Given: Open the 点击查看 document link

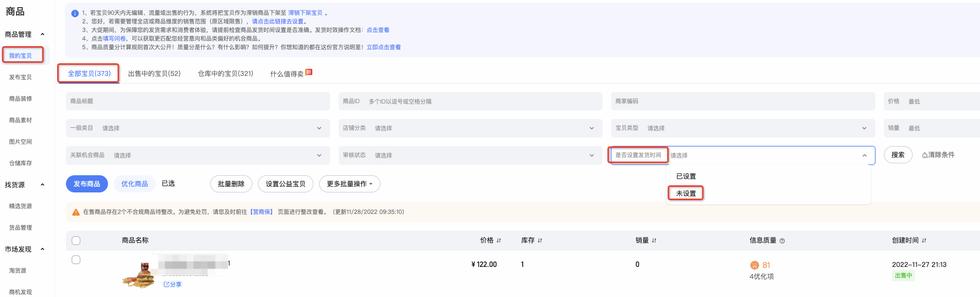Looking at the screenshot, I should point(378,30).
